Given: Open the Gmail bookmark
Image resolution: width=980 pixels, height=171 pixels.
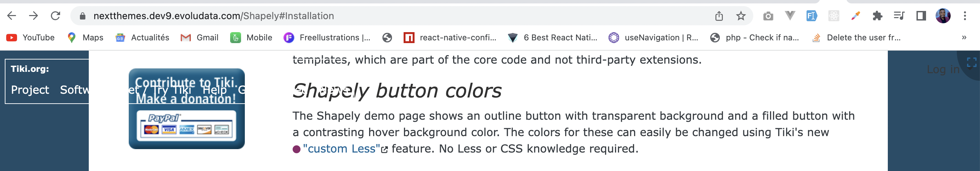Looking at the screenshot, I should tap(199, 37).
